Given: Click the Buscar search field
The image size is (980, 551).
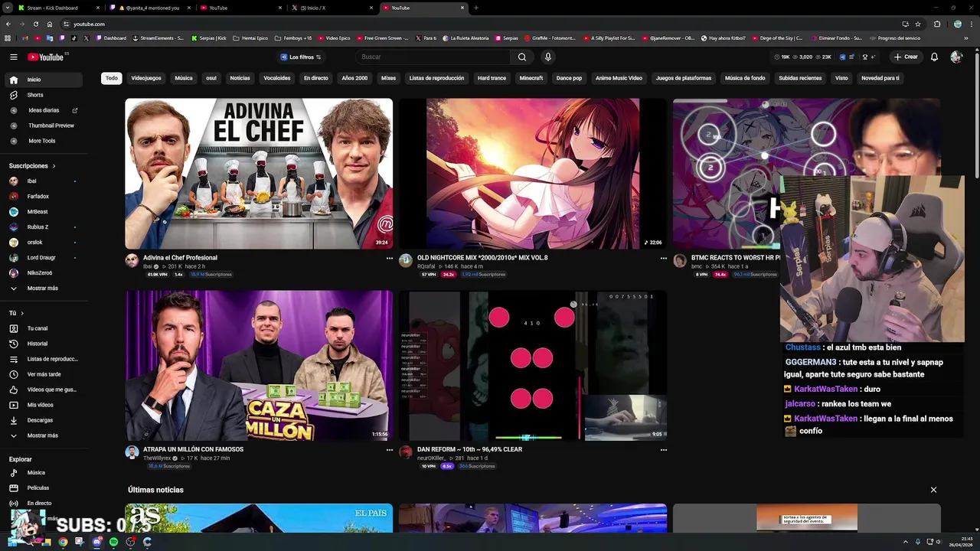Looking at the screenshot, I should point(433,57).
